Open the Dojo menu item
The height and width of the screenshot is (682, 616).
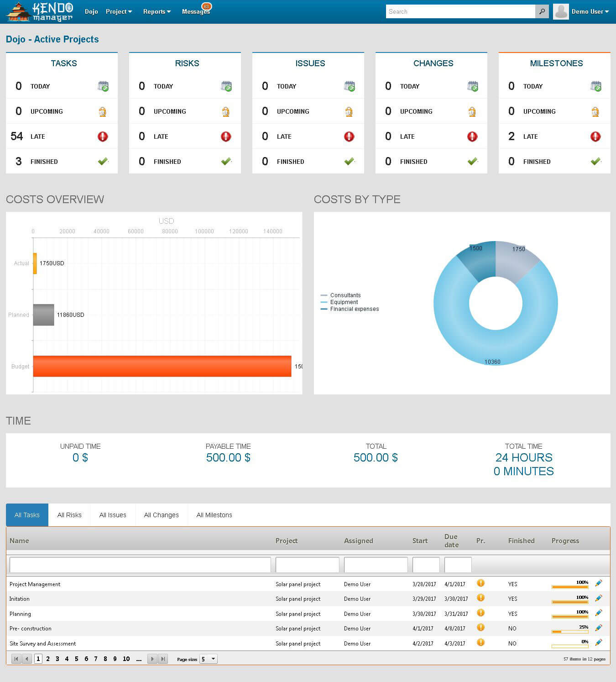(x=91, y=11)
